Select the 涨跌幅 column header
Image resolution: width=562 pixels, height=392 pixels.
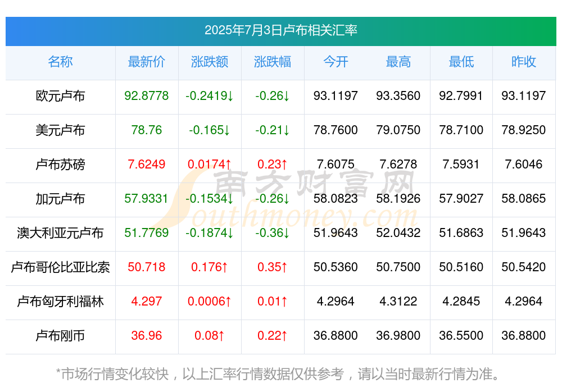pyautogui.click(x=273, y=62)
